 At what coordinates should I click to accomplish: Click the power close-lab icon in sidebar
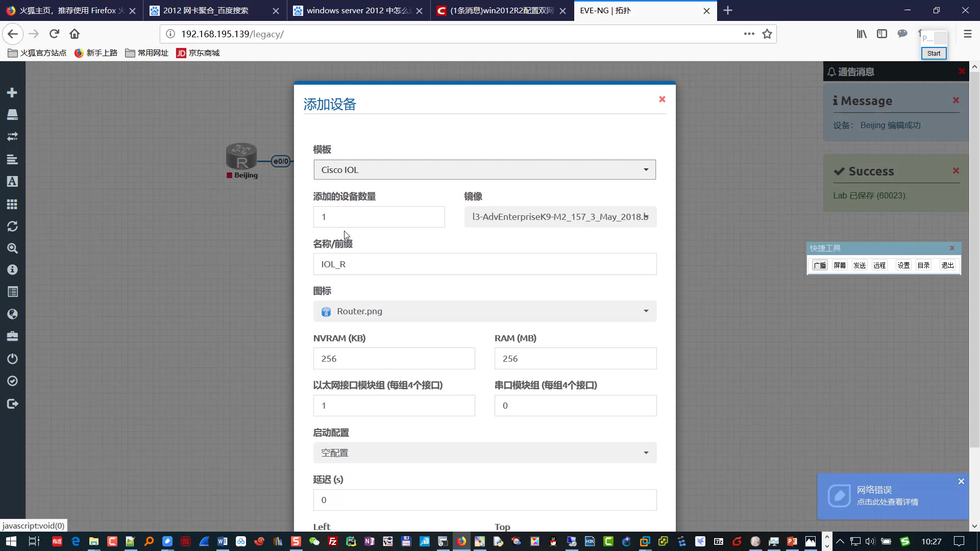(x=12, y=359)
